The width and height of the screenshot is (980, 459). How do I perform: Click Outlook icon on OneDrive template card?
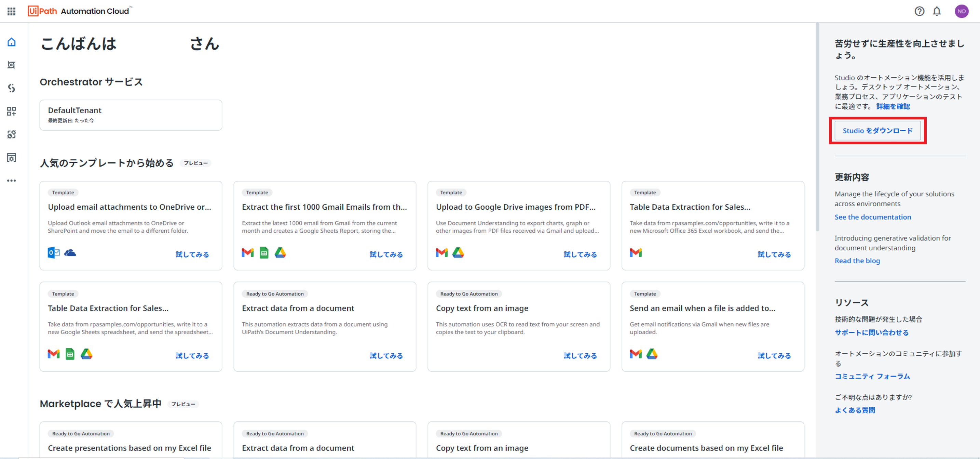click(54, 252)
